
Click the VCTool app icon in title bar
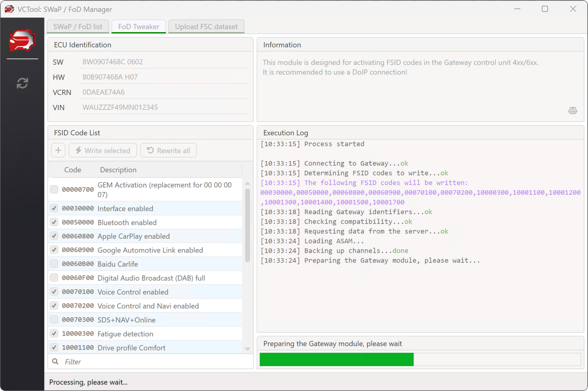pyautogui.click(x=9, y=9)
